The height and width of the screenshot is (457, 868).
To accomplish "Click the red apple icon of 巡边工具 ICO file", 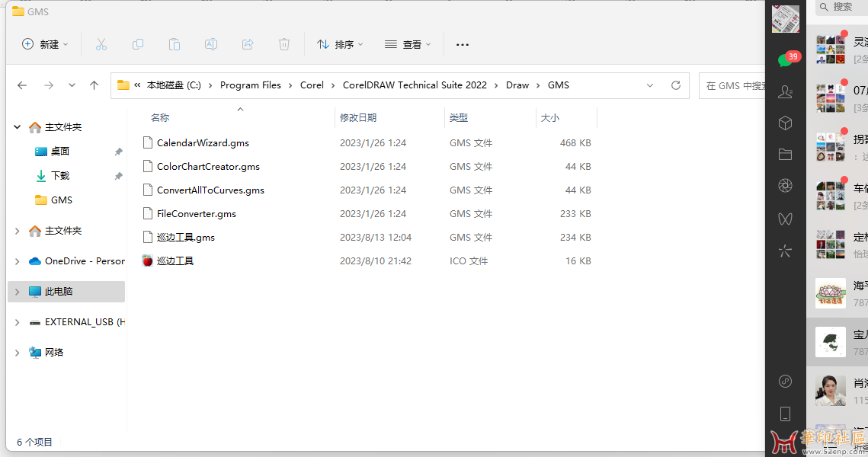I will tap(147, 260).
